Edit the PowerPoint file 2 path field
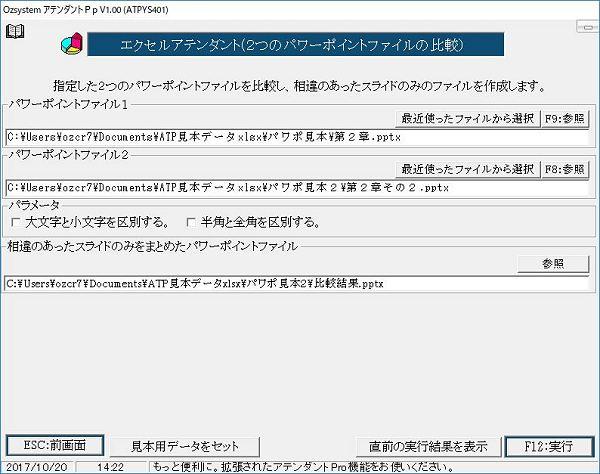The image size is (600, 474). pyautogui.click(x=297, y=188)
